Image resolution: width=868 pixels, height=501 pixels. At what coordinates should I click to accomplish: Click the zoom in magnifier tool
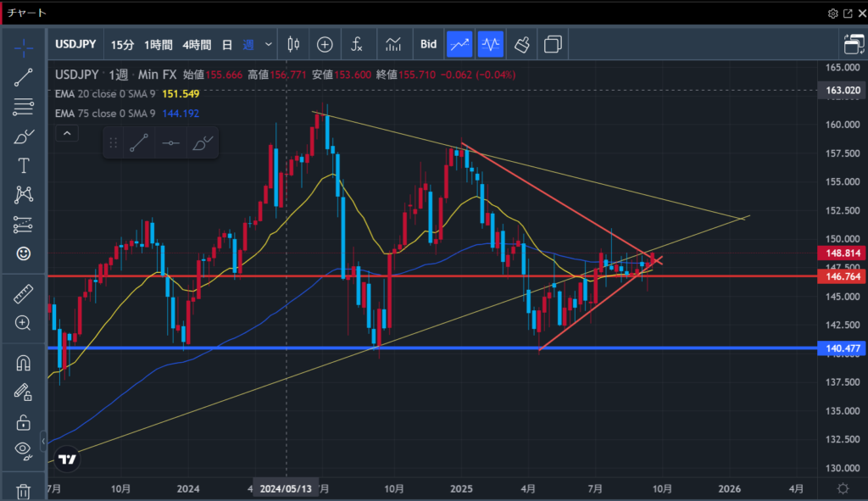click(x=23, y=323)
